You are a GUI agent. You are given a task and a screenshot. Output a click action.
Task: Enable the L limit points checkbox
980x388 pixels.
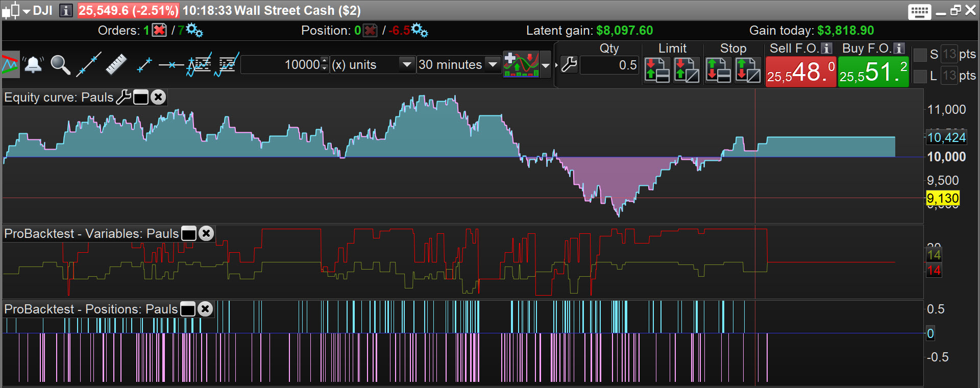(920, 76)
